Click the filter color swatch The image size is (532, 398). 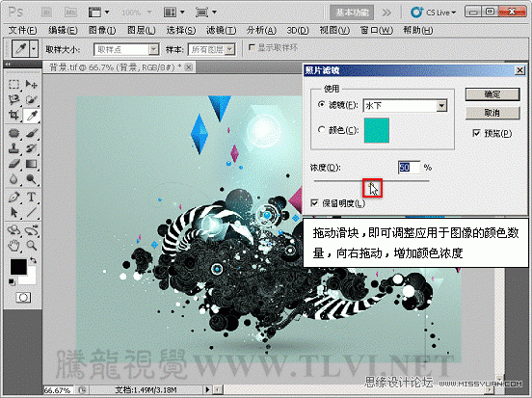376,130
